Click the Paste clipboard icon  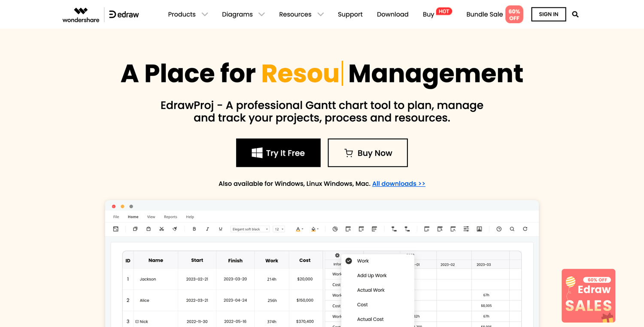point(149,229)
